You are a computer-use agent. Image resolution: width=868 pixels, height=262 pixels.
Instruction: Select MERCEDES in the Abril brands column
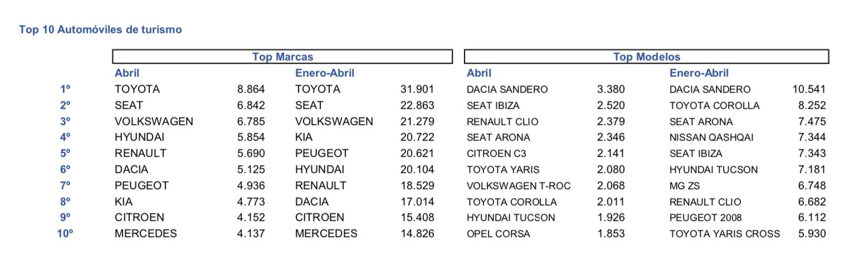(145, 234)
